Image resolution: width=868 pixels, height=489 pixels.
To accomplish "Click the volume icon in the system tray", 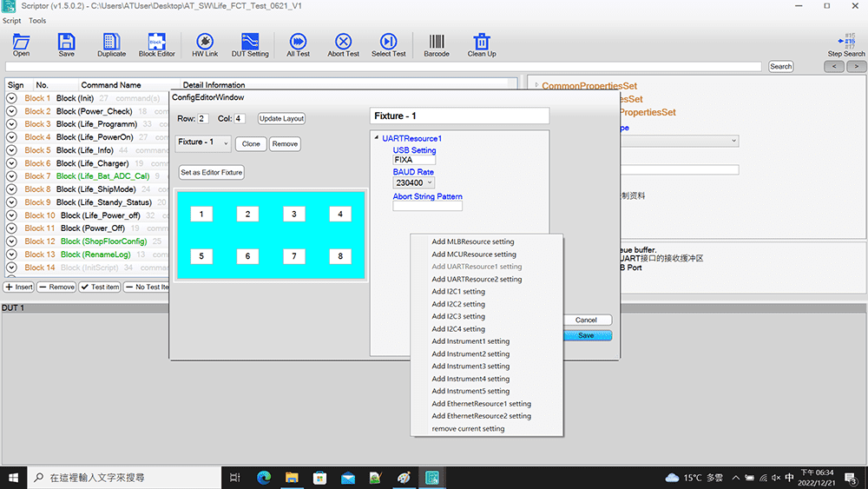I will click(776, 478).
